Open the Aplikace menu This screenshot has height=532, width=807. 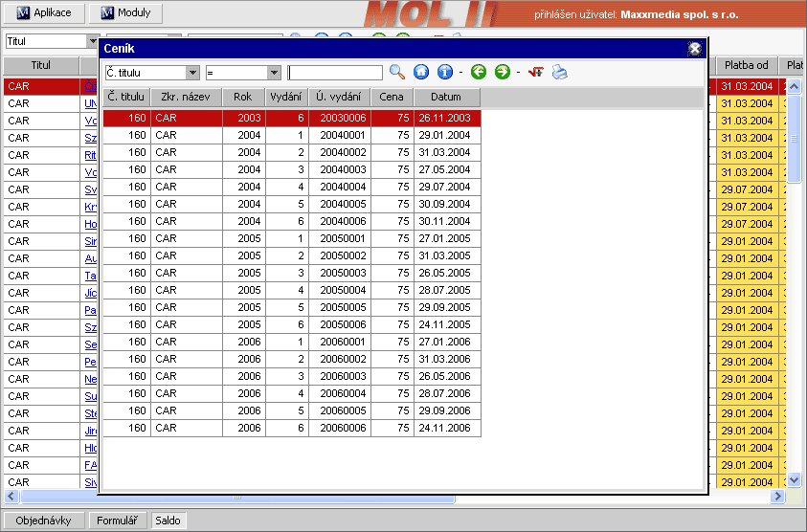45,13
